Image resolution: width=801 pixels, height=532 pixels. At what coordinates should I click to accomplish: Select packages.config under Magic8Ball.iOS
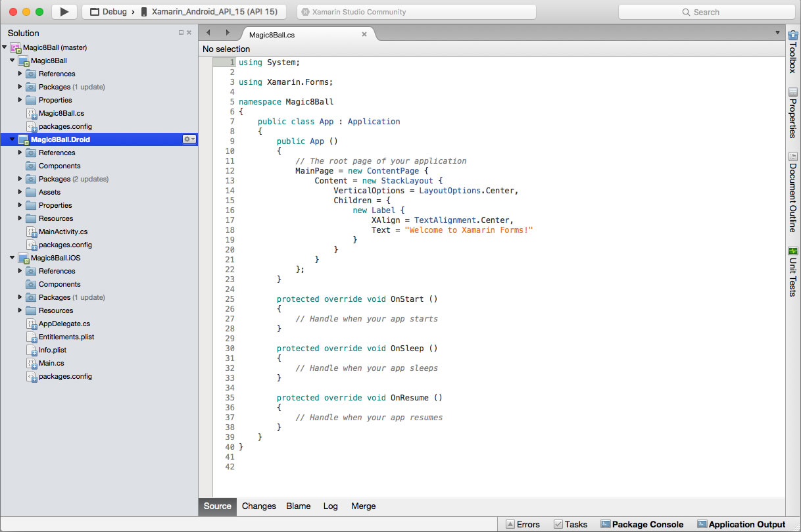tap(65, 376)
